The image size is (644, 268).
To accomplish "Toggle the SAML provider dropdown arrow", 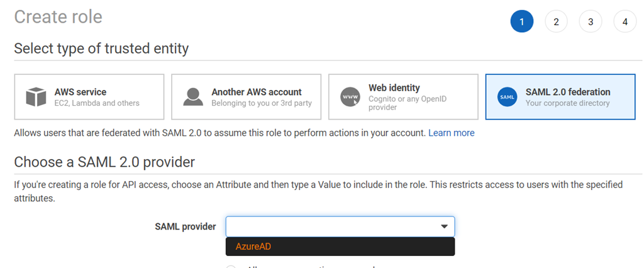I will 444,226.
